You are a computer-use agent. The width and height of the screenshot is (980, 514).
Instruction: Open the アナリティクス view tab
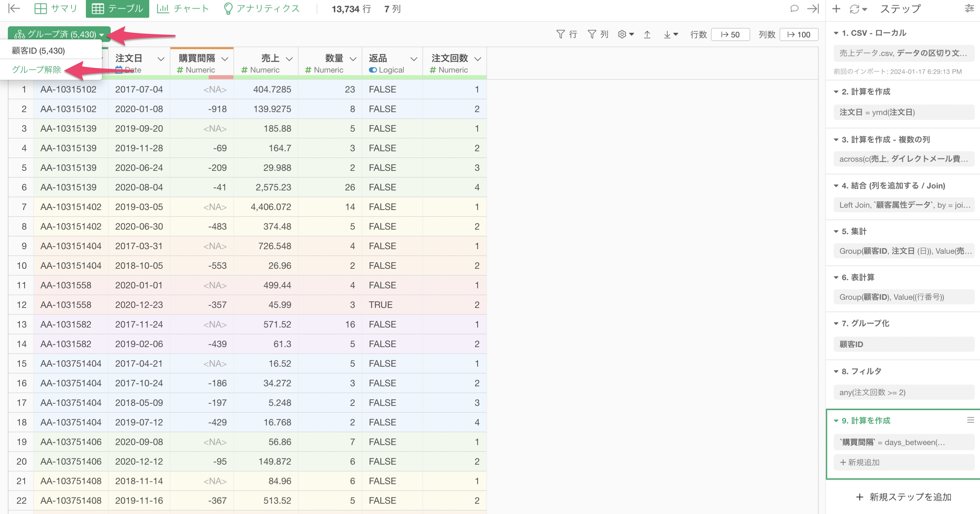pos(262,8)
